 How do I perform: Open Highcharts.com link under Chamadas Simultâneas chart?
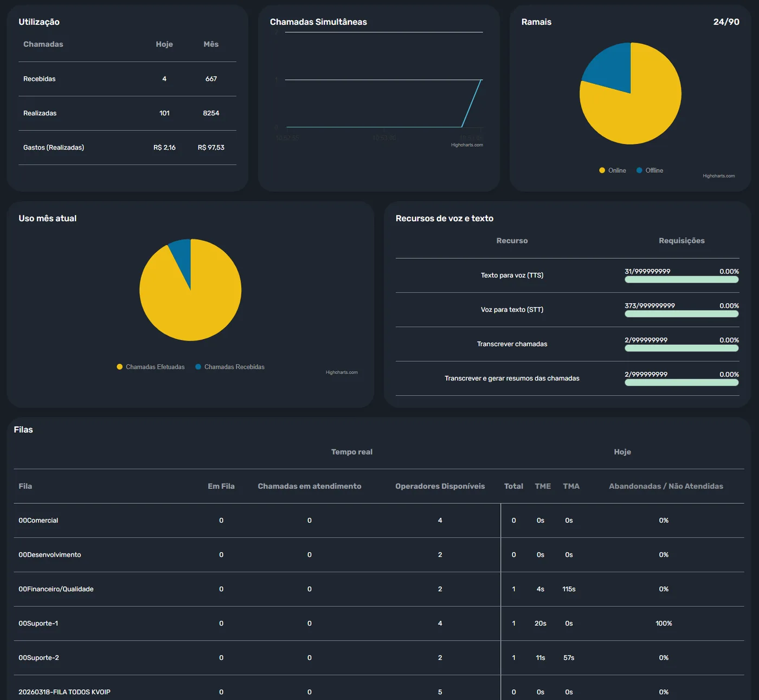pos(467,145)
